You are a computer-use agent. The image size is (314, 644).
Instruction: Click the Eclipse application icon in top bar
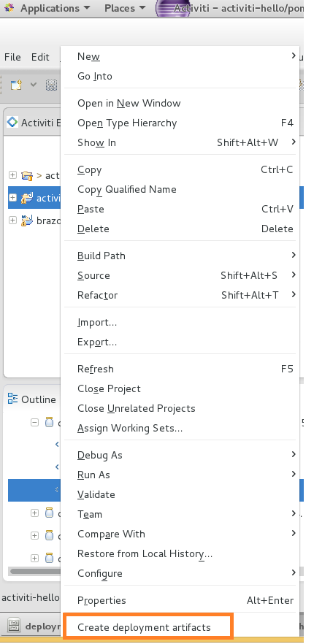tap(173, 8)
